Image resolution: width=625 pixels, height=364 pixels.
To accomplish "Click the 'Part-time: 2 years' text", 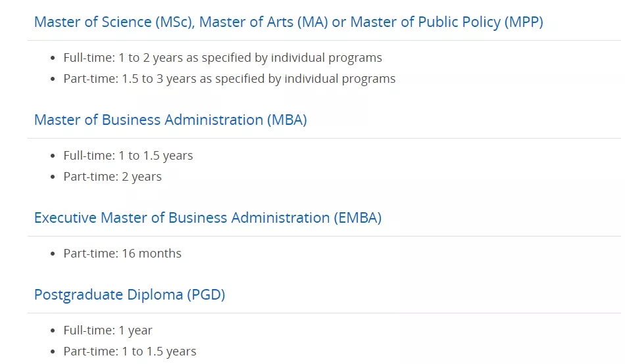I will coord(113,177).
